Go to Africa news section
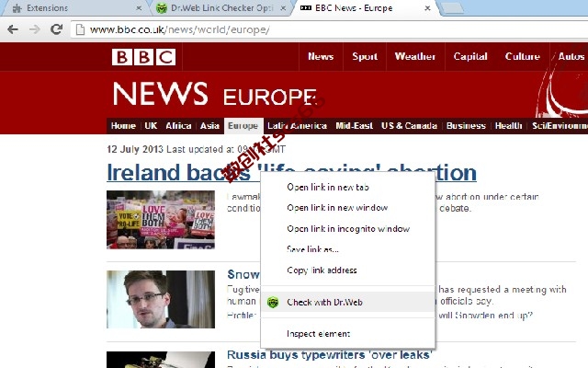This screenshot has width=588, height=368. pos(178,126)
